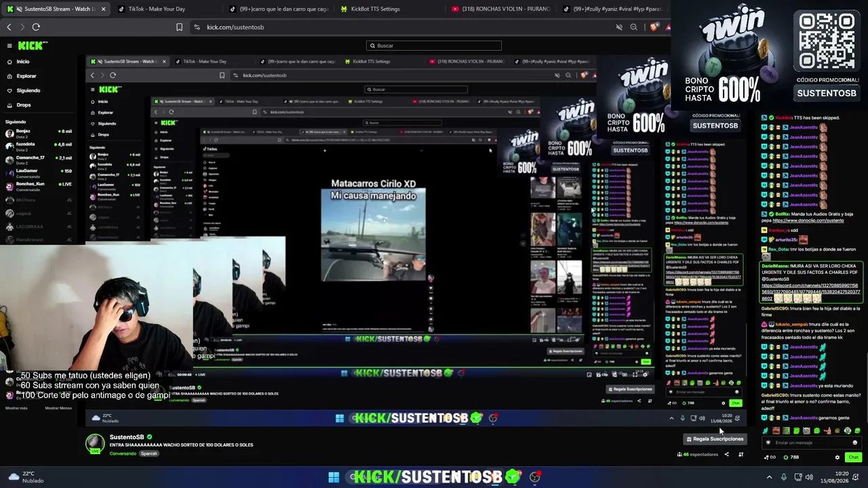Open Ronchas_Kun live channel in outermost followed list
The width and height of the screenshot is (868, 488).
pos(38,186)
